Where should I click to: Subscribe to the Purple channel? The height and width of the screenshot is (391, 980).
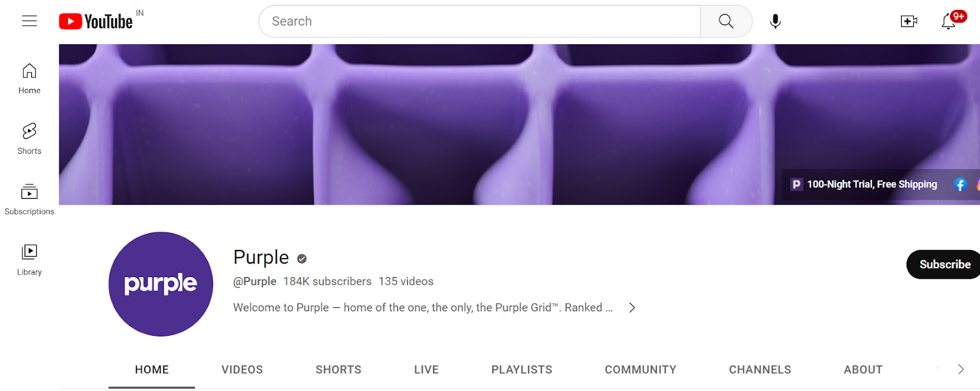(944, 264)
